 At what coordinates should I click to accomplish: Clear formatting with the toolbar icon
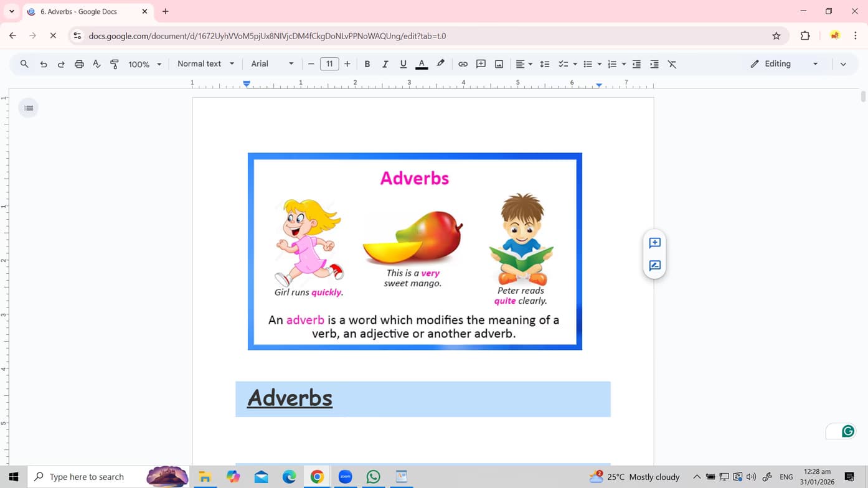click(x=672, y=63)
